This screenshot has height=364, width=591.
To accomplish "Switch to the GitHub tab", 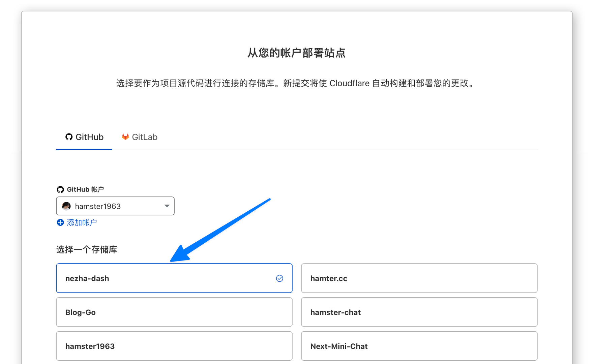I will click(84, 137).
